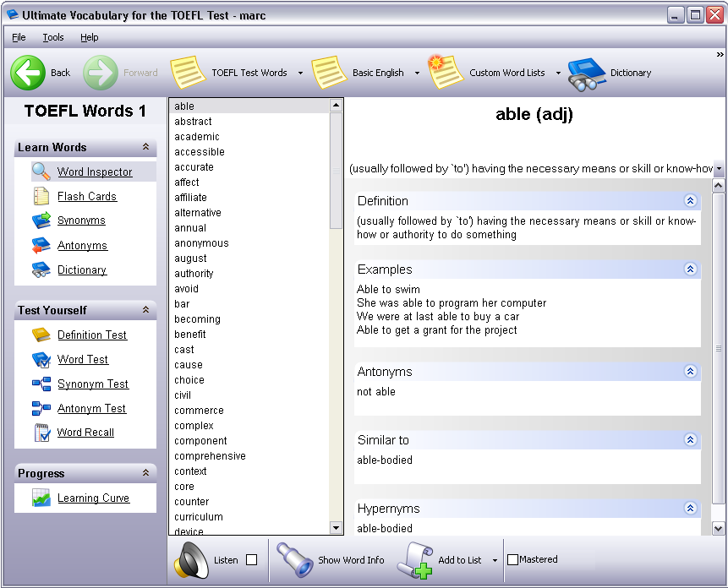Click the app icon in title bar

click(13, 15)
